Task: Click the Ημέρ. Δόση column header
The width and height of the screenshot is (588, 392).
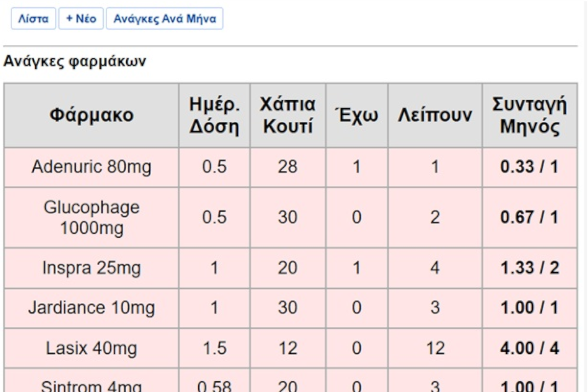Action: pos(214,115)
